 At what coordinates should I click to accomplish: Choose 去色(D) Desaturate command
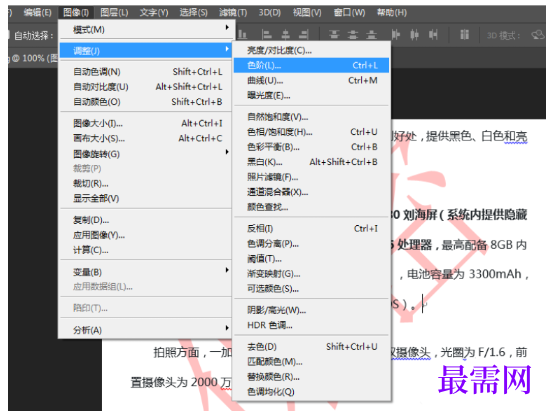click(x=311, y=346)
